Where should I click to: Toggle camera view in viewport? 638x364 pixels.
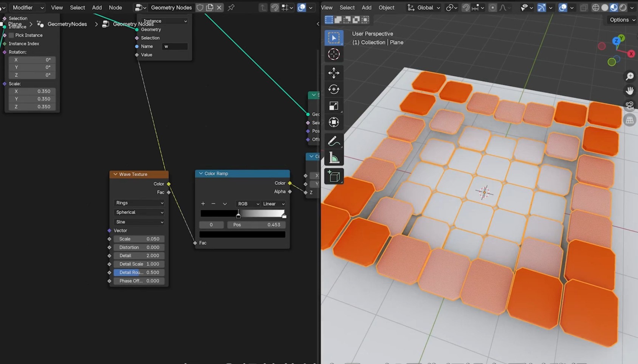point(629,105)
